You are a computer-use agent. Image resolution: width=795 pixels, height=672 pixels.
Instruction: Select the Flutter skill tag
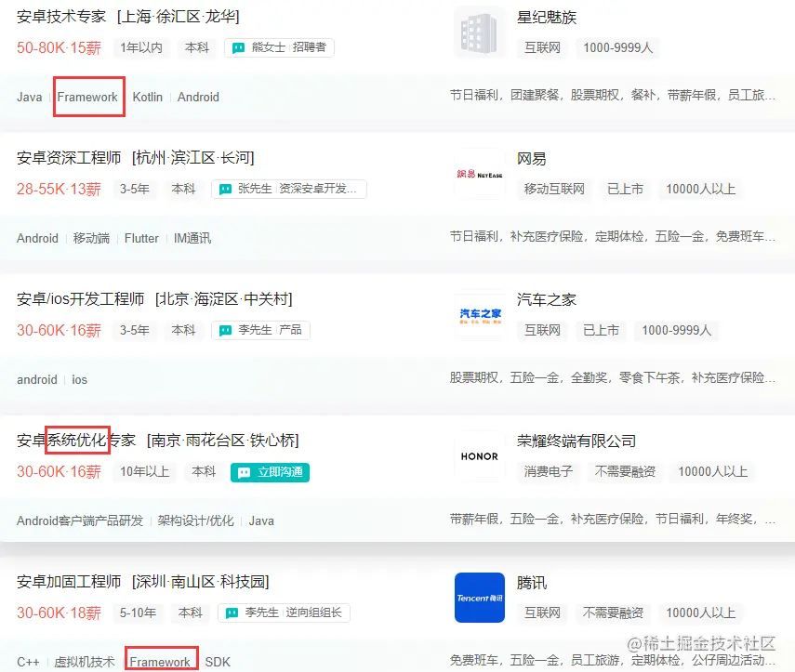click(x=140, y=238)
